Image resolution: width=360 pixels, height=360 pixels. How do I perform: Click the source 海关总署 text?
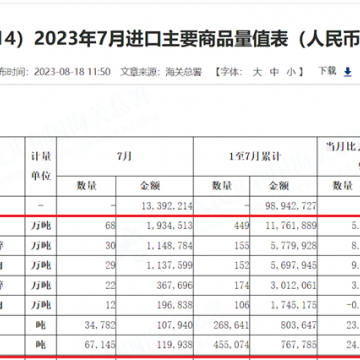184,72
